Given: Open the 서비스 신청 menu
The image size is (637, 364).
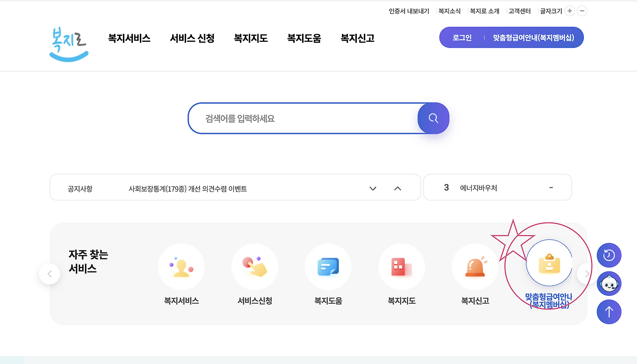Looking at the screenshot, I should point(192,38).
